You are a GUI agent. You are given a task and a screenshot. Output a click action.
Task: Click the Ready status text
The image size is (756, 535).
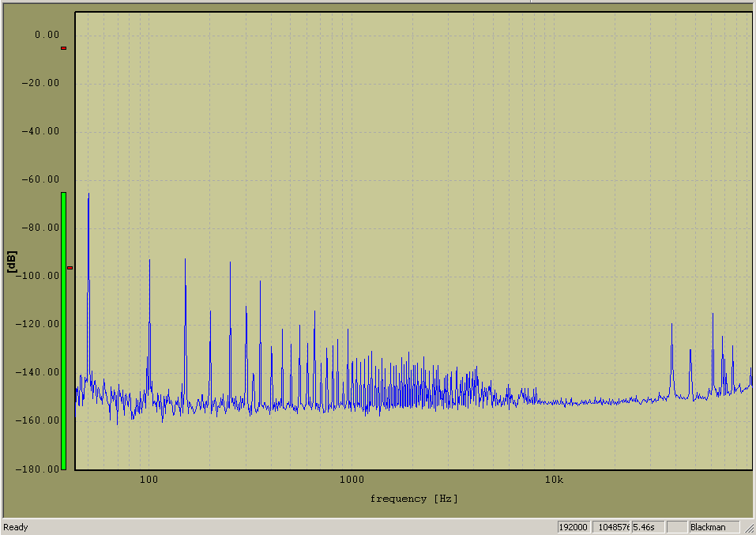click(16, 527)
